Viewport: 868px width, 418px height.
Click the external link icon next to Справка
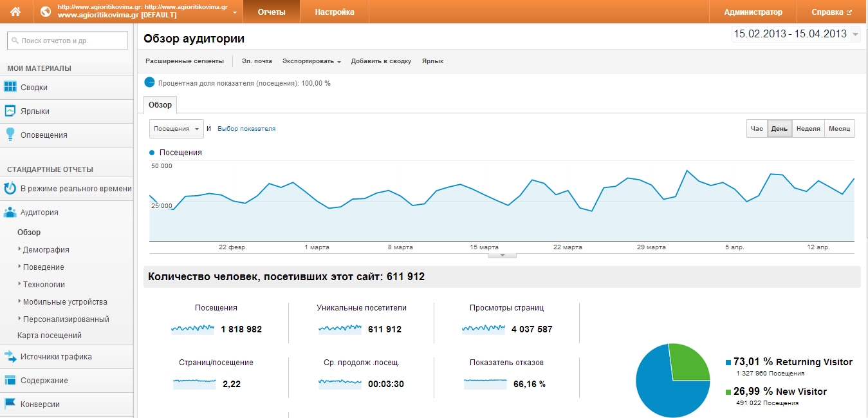(849, 12)
